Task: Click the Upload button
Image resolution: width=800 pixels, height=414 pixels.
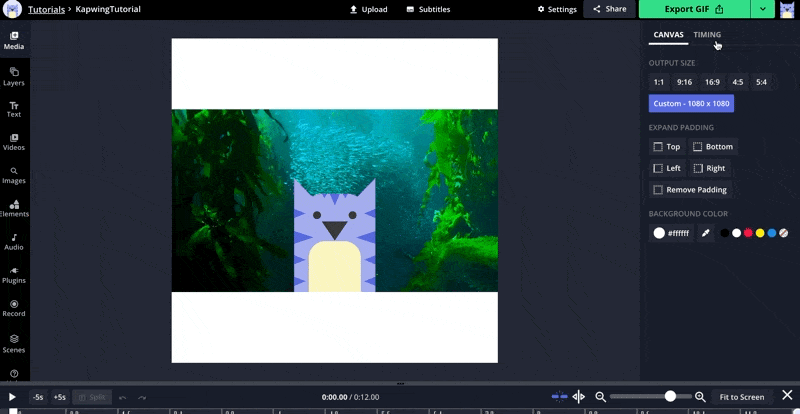Action: 368,9
